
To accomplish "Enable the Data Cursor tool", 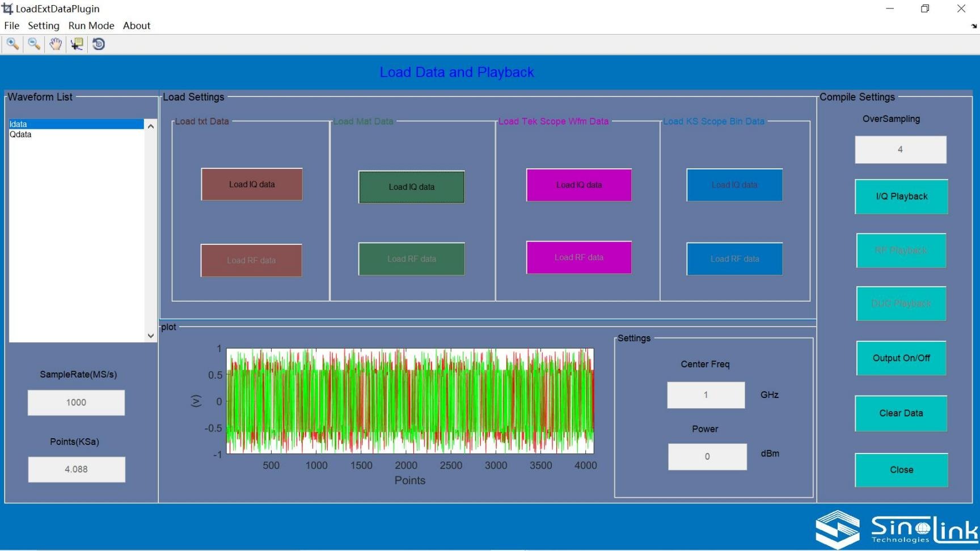I will coord(77,44).
